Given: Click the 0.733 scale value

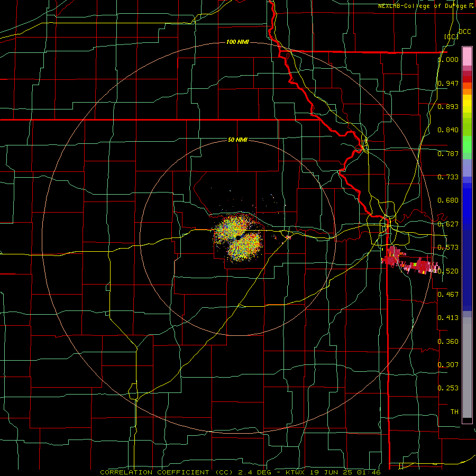Looking at the screenshot, I should tap(448, 177).
